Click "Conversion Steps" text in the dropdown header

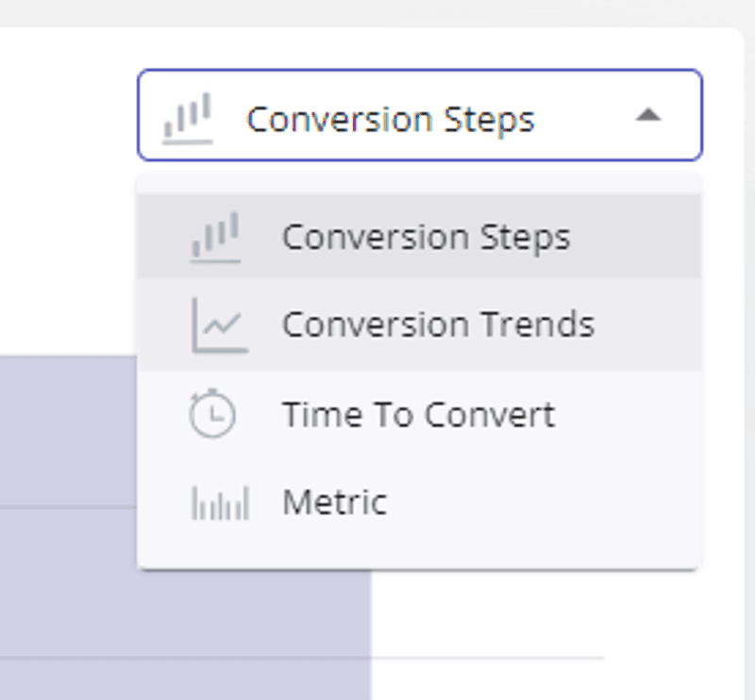click(x=390, y=120)
